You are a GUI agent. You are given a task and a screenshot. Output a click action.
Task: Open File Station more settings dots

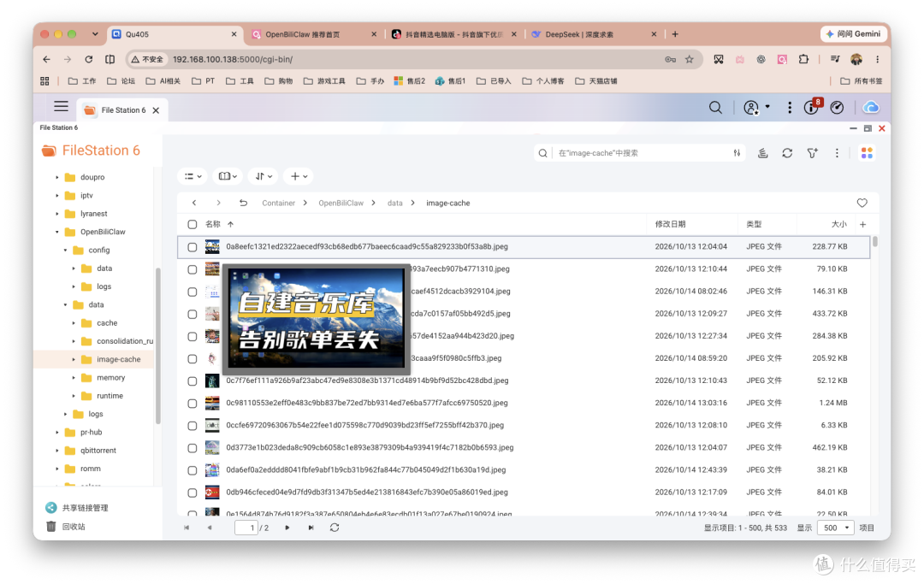pyautogui.click(x=837, y=153)
